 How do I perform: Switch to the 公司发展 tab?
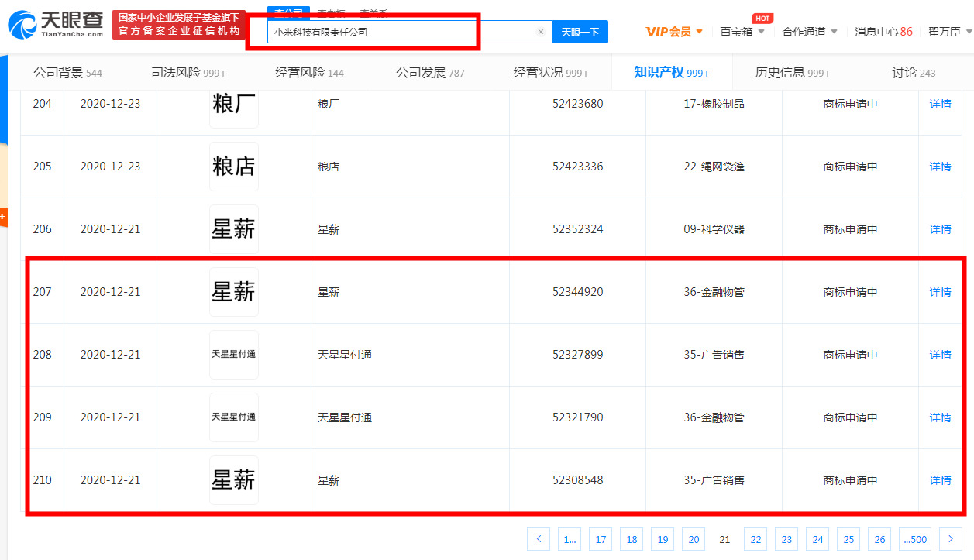(430, 73)
